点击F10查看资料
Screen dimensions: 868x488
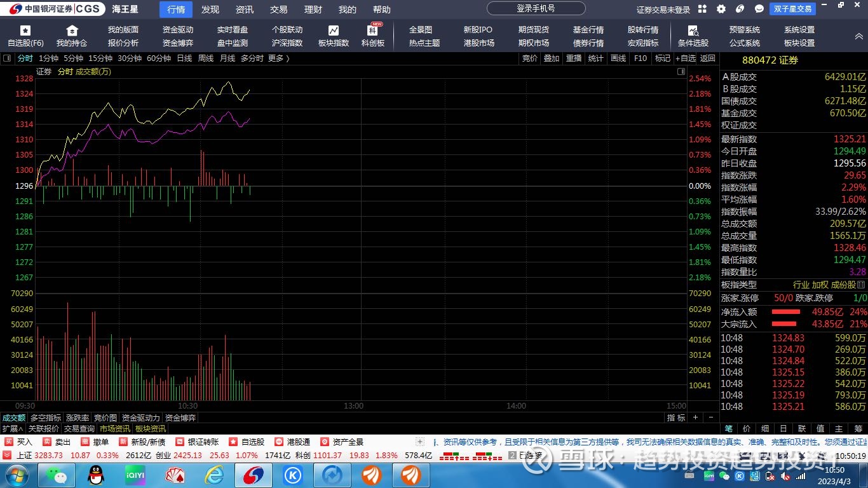[640, 58]
